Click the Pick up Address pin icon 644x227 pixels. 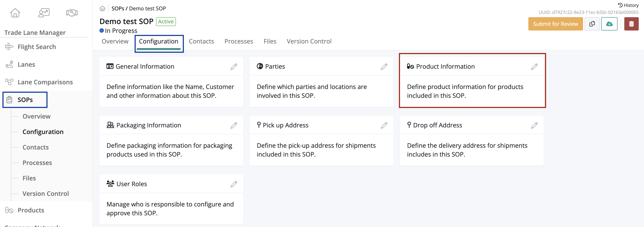pos(259,125)
